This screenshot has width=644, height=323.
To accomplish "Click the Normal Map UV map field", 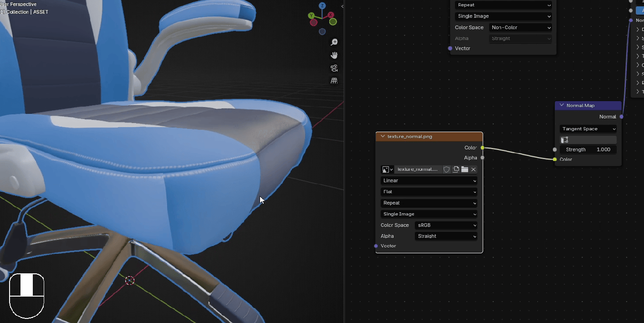I will [588, 140].
